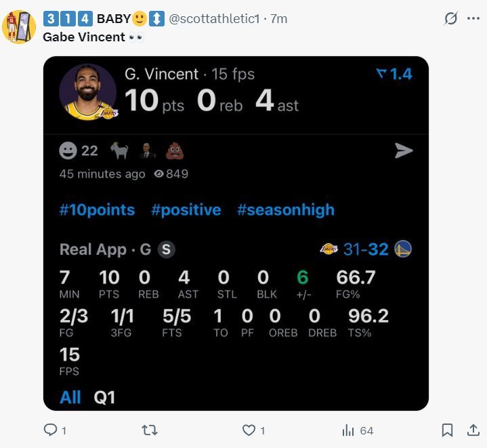The width and height of the screenshot is (487, 448).
Task: Open scottathletic1 profile avatar
Action: [x=19, y=27]
